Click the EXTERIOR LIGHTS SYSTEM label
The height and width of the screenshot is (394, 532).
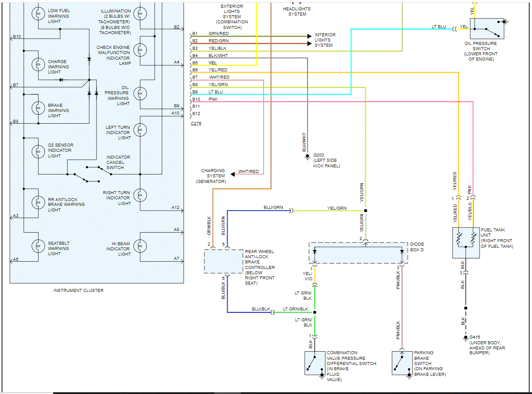232,17
